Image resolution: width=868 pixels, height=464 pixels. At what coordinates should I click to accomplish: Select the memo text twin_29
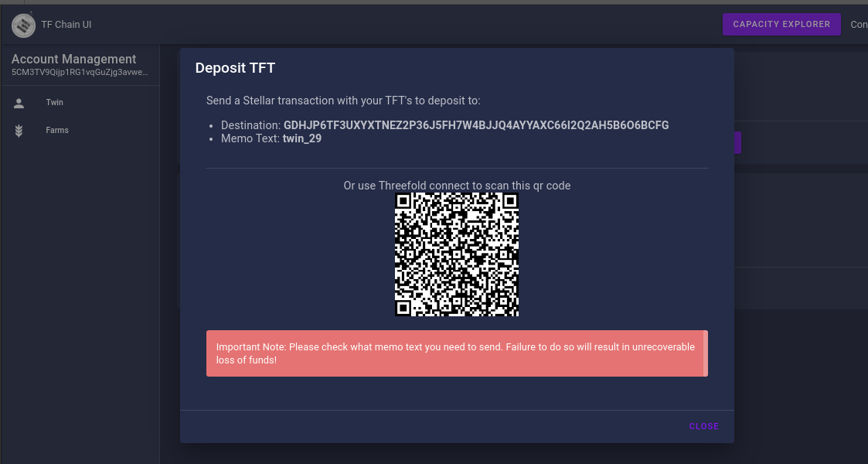coord(302,138)
